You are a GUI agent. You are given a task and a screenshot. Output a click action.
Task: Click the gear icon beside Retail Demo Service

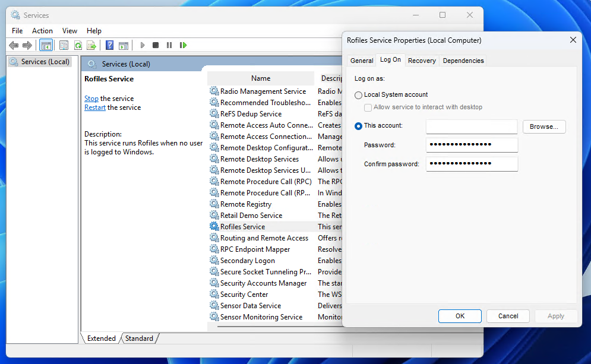[x=214, y=215]
